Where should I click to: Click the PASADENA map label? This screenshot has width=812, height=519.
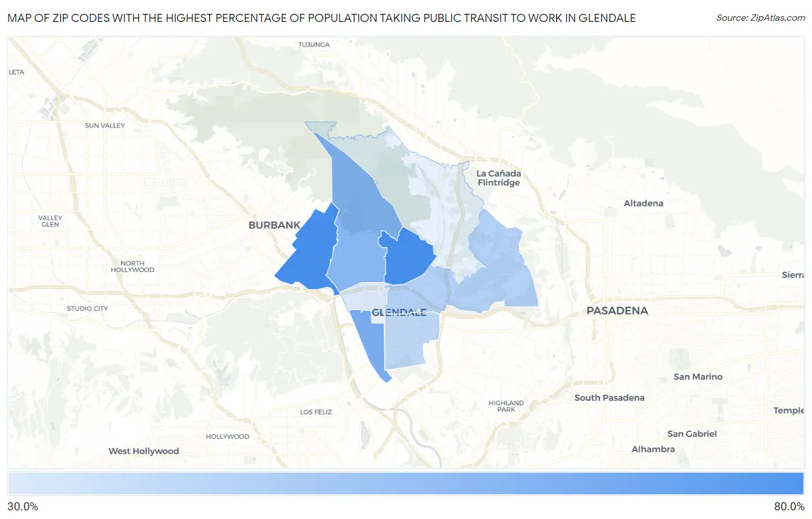(617, 311)
